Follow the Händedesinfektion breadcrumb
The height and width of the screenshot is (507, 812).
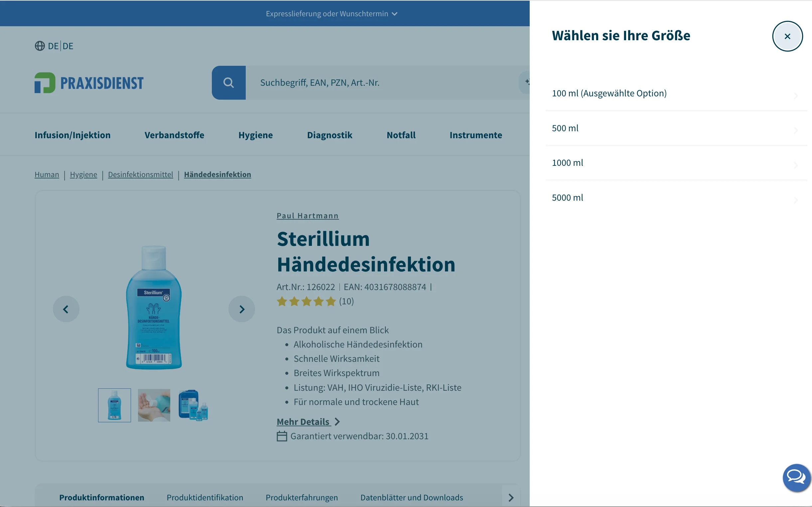(217, 175)
